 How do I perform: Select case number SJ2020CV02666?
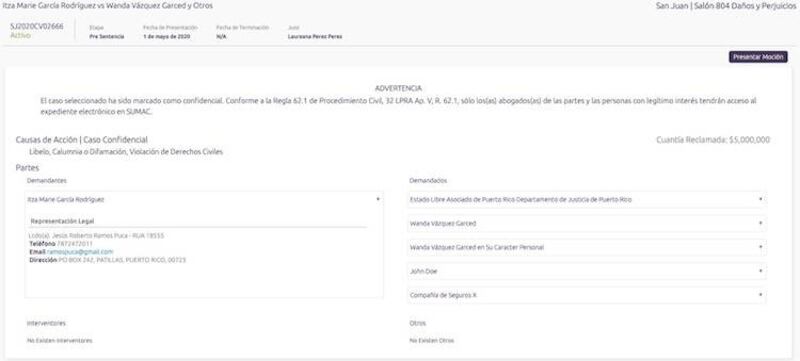pyautogui.click(x=37, y=27)
